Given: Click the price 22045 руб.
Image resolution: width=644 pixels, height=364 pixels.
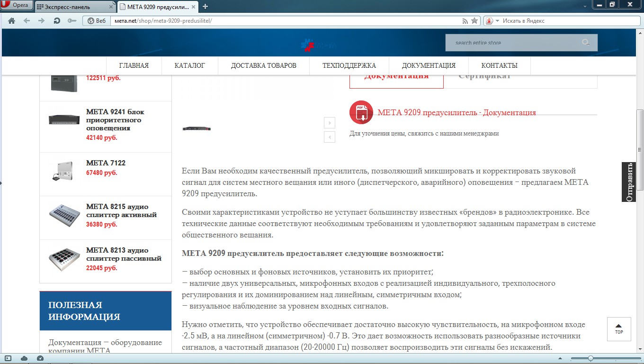Looking at the screenshot, I should (101, 268).
